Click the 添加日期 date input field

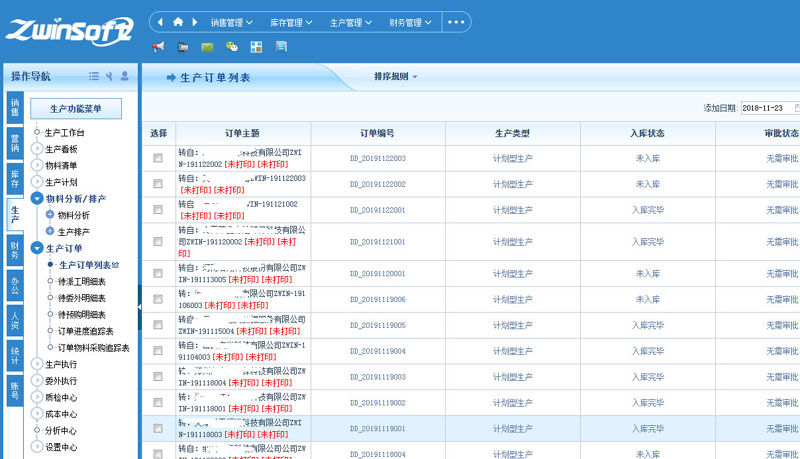pos(768,108)
